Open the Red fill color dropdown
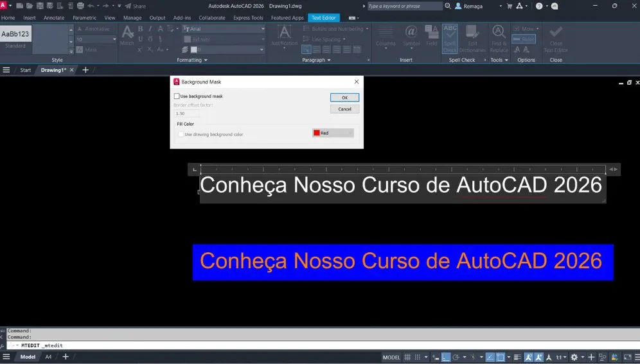Image resolution: width=640 pixels, height=364 pixels. tap(333, 133)
